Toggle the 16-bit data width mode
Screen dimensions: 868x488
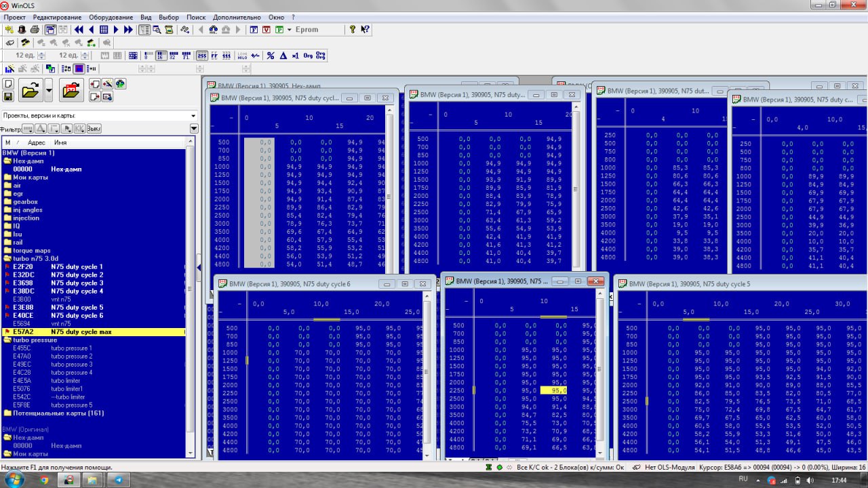point(161,56)
